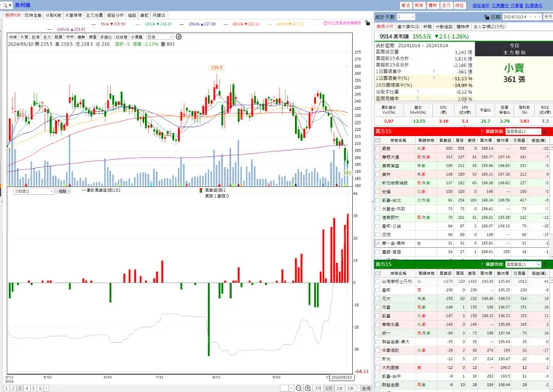Click the 交易量 column header in 賣方15

point(519,273)
